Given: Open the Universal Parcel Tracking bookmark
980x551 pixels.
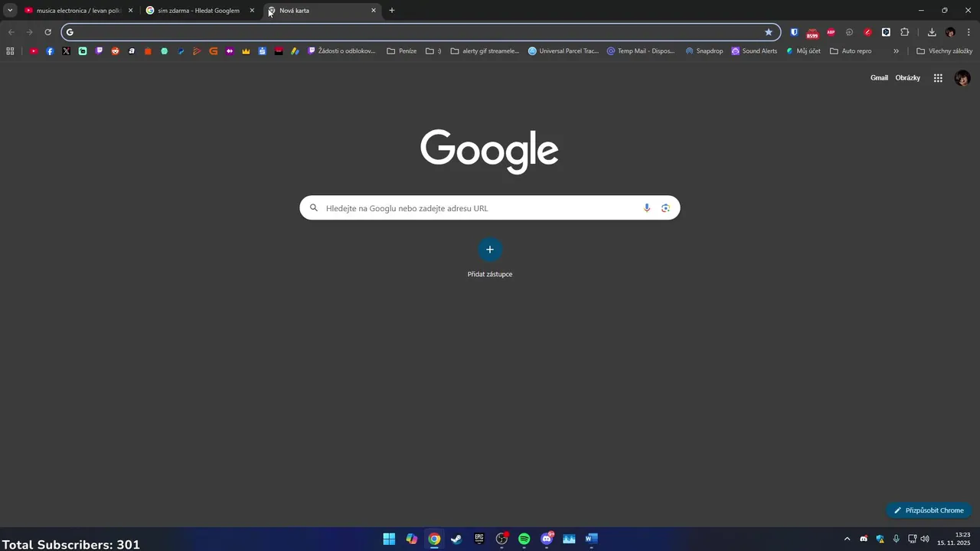Looking at the screenshot, I should click(563, 51).
